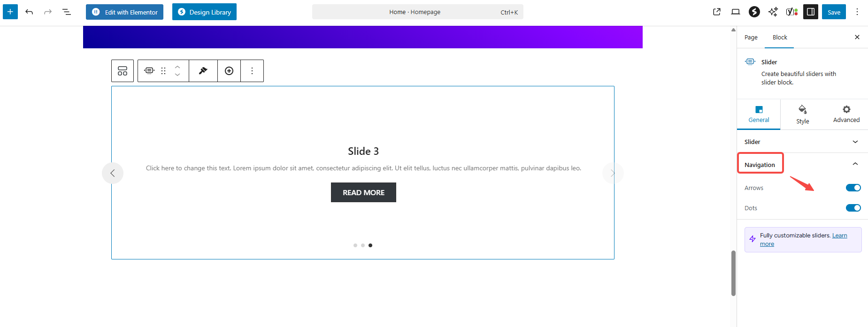This screenshot has height=327, width=868.
Task: Click the drag handle in block toolbar
Action: [163, 71]
